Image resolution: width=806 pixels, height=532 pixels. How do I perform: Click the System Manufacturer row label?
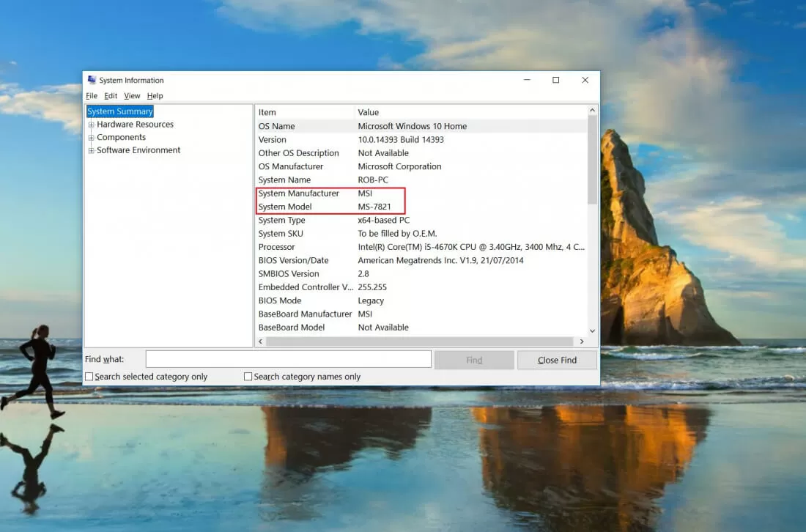tap(299, 193)
